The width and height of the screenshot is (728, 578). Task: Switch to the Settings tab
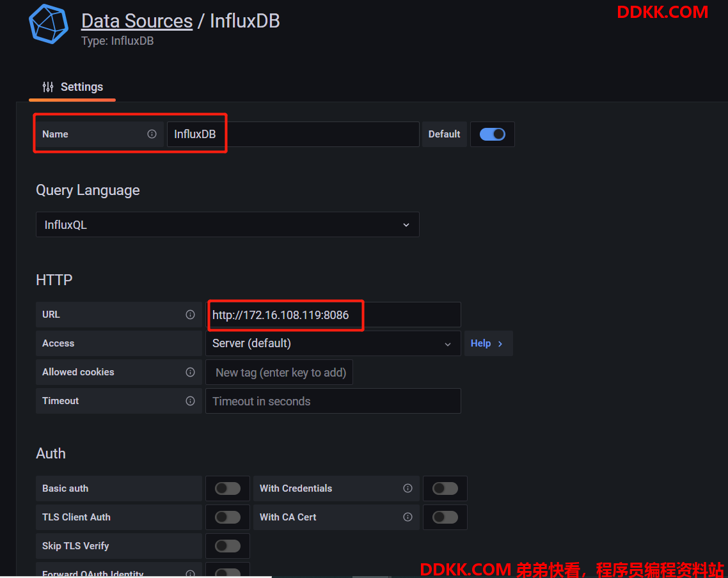coord(72,87)
